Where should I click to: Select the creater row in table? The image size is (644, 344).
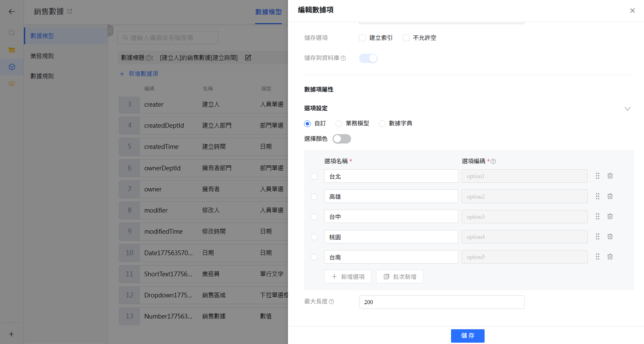pyautogui.click(x=203, y=105)
